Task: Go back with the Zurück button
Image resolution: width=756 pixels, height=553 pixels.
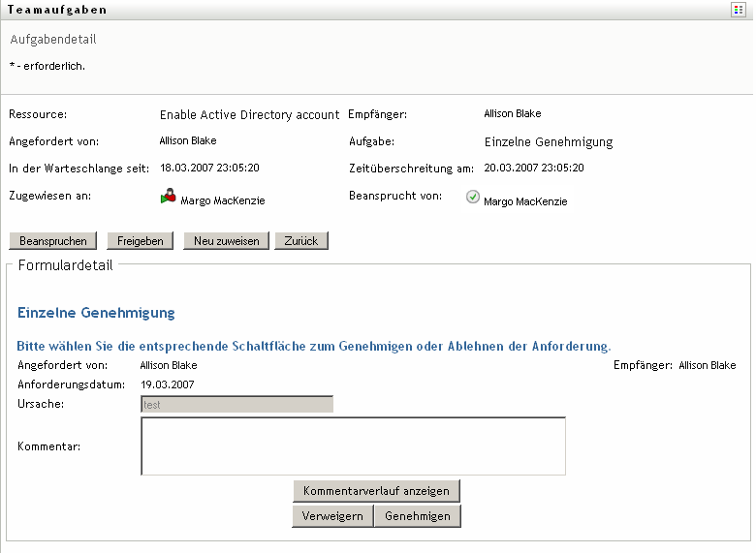Action: coord(301,240)
